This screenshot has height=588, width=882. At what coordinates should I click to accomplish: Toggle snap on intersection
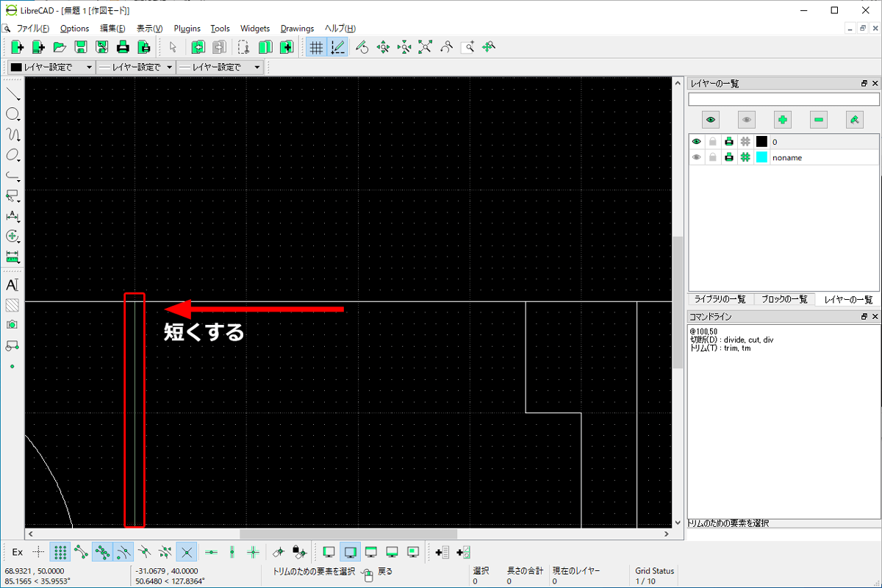187,551
